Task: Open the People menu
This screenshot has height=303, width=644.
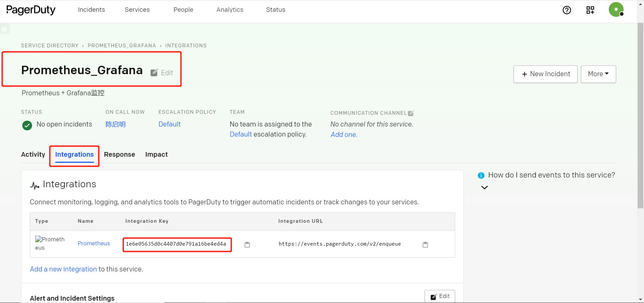Action: tap(183, 10)
